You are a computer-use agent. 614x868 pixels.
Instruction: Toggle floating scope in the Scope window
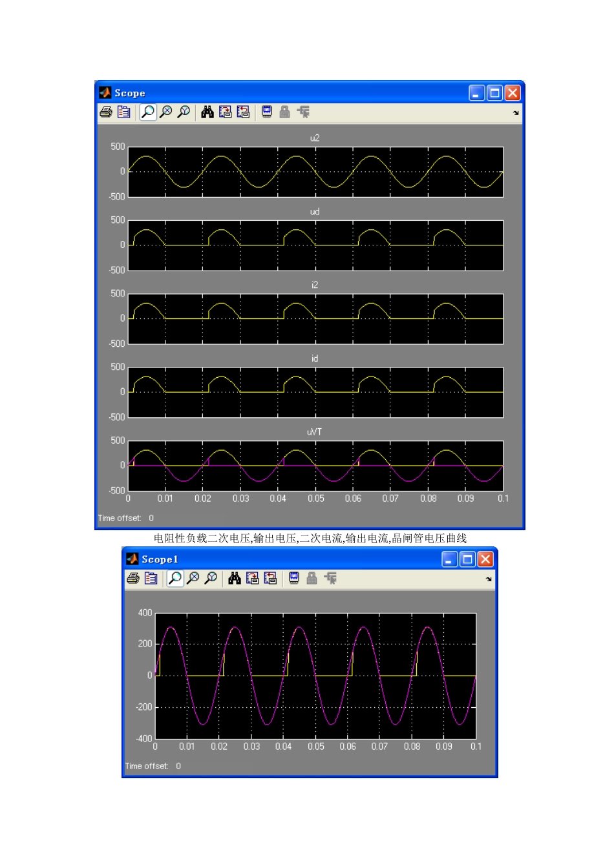(267, 112)
